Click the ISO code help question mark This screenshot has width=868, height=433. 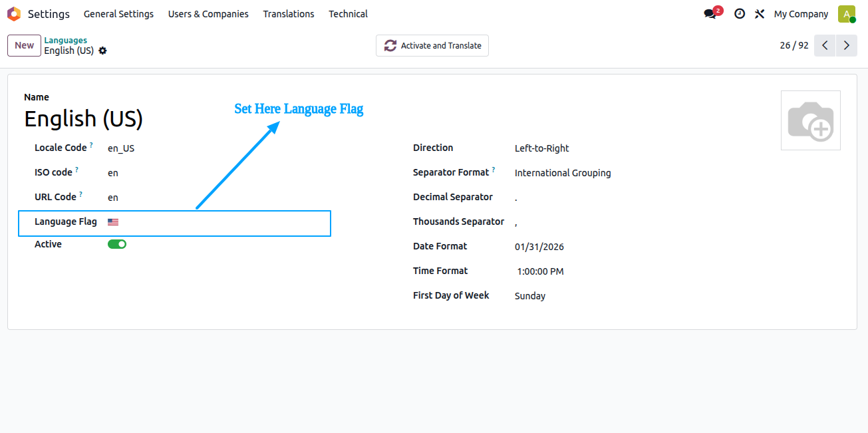[76, 170]
